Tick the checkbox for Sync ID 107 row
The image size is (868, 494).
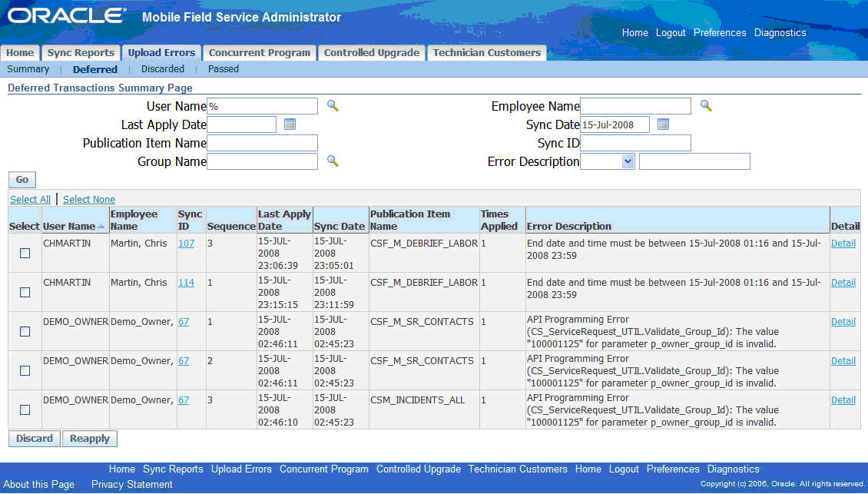tap(25, 253)
